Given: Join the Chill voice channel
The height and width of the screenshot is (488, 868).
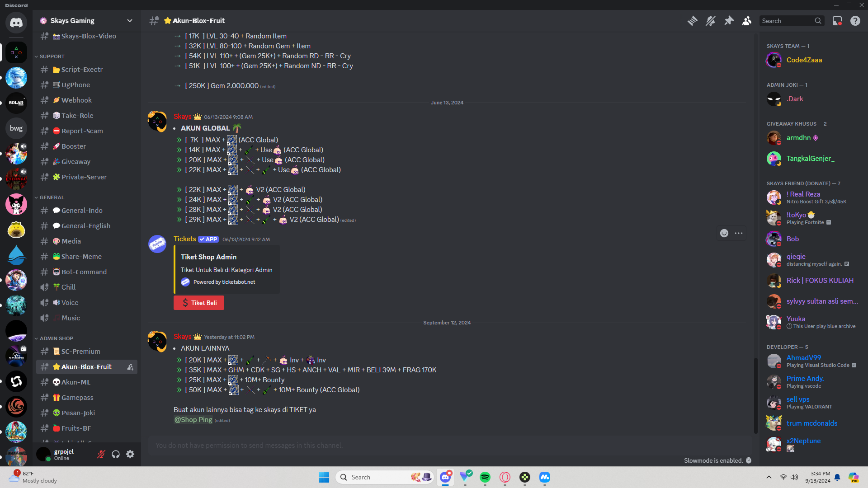Looking at the screenshot, I should (87, 287).
